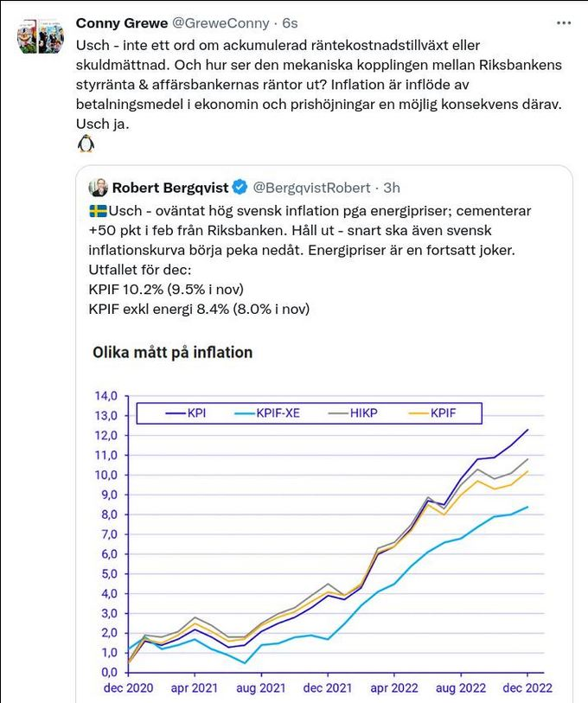
Task: Click the penguin emoji in tweet
Action: [86, 144]
